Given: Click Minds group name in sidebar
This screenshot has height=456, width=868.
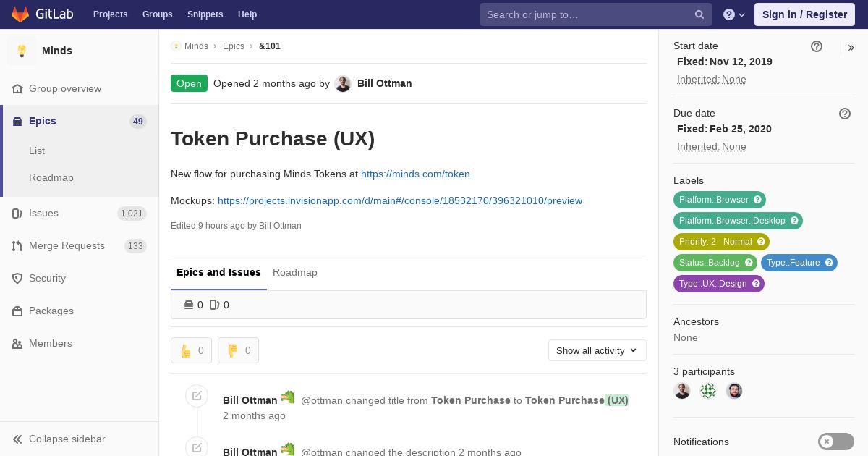Looking at the screenshot, I should 57,51.
